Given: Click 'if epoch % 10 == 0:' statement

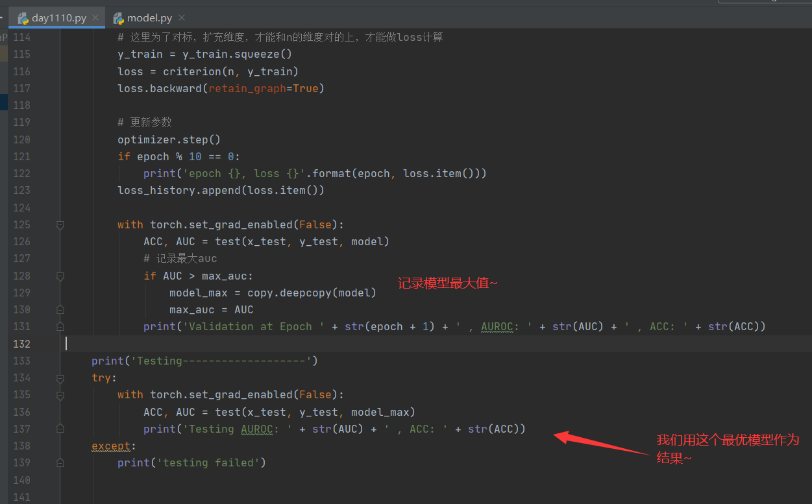Looking at the screenshot, I should [x=178, y=156].
